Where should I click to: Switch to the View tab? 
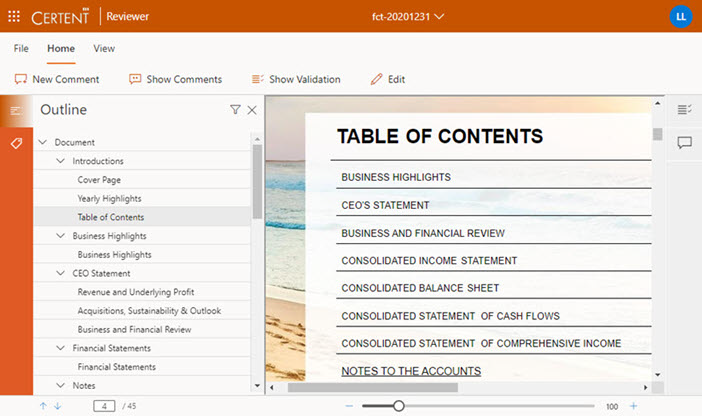104,48
